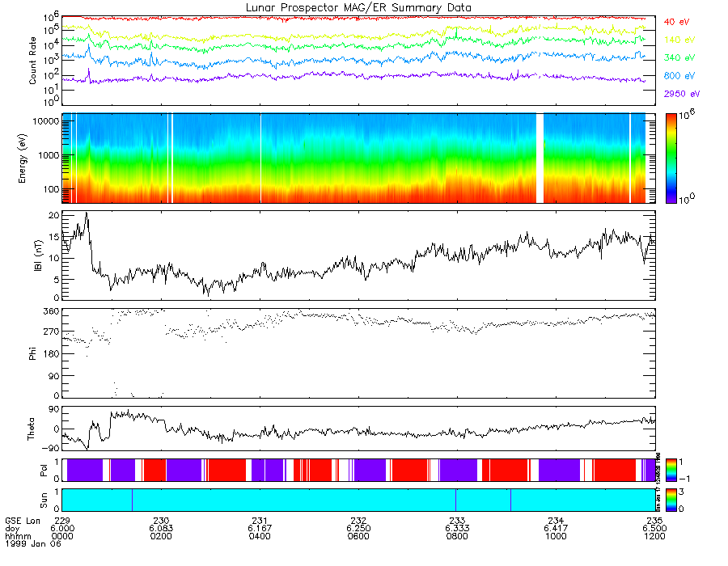Click the |B| peak near 20 nT
Viewport: 728px width, 566px height.
pos(87,214)
